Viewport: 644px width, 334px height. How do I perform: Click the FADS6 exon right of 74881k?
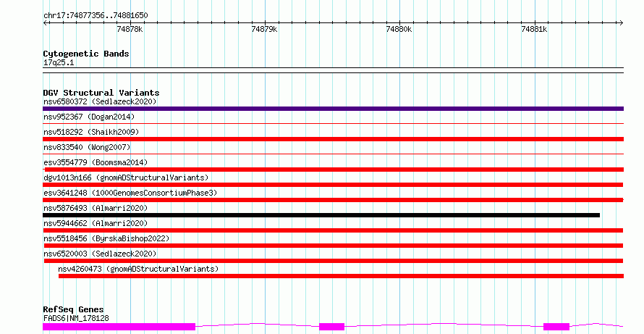556,327
